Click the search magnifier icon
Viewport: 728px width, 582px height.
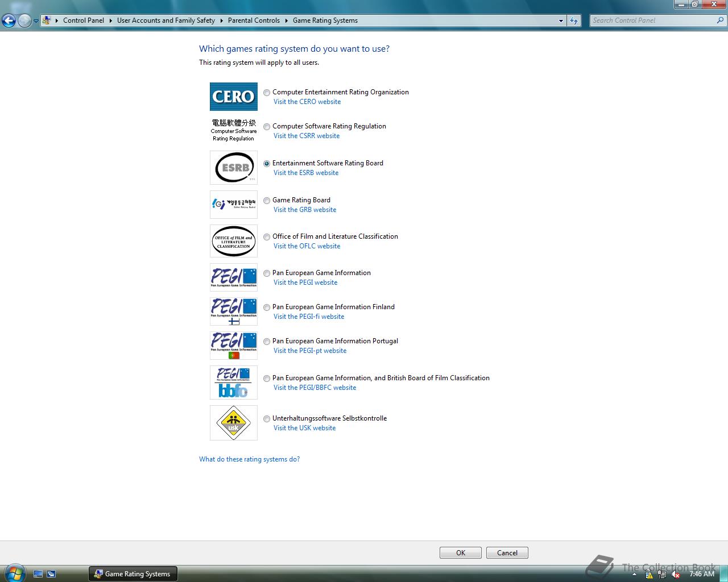pos(721,20)
